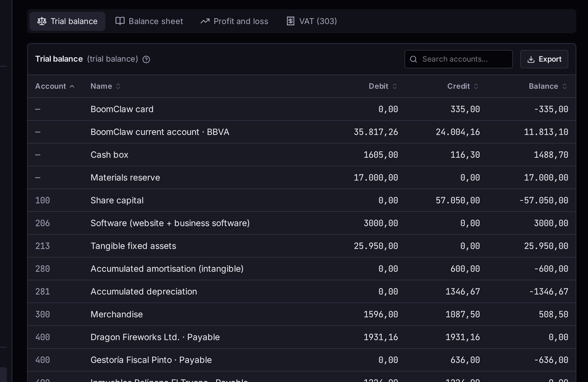
Task: Click balance value 508,50
Action: pyautogui.click(x=554, y=315)
